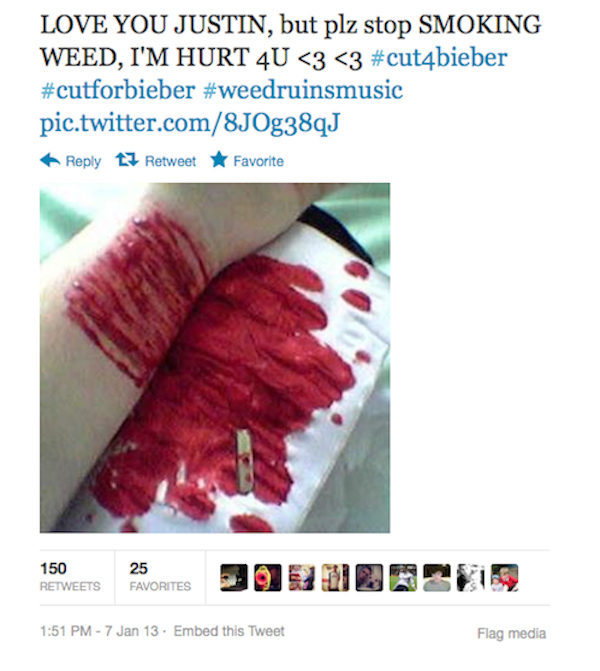Open the black-and-white retweeter avatar
The image size is (600, 671).
click(470, 578)
